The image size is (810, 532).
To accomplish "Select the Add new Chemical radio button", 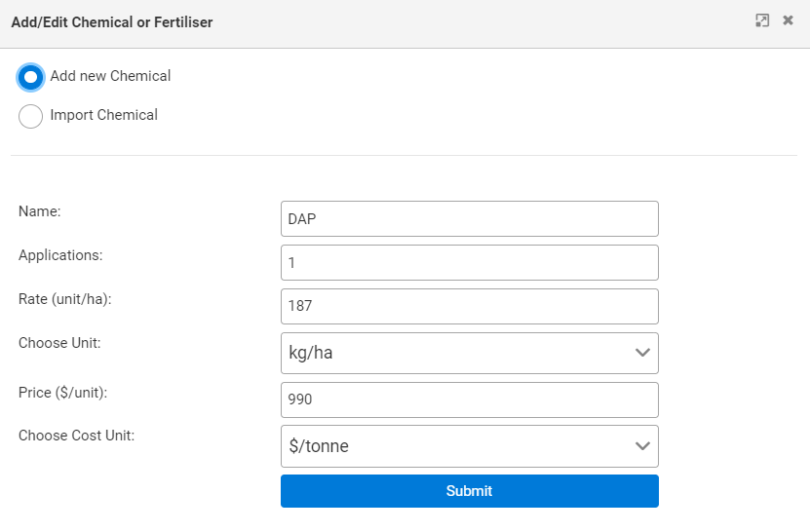I will pyautogui.click(x=31, y=77).
